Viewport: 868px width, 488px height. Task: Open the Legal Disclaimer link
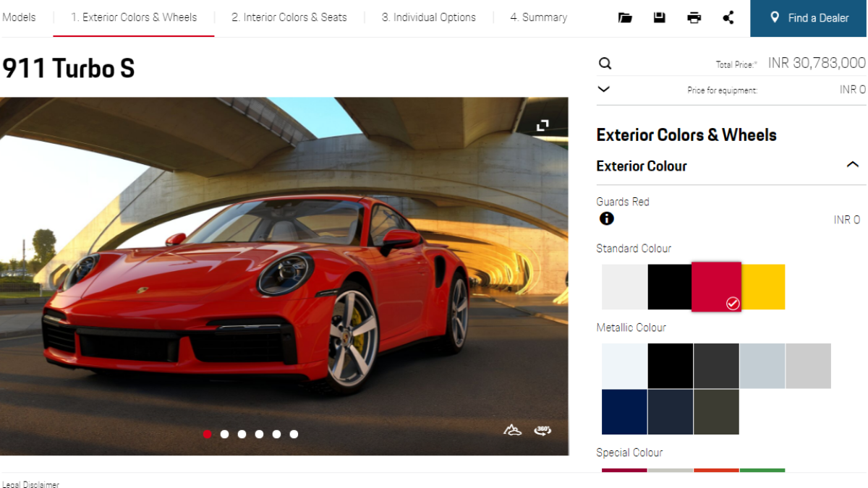(x=30, y=484)
